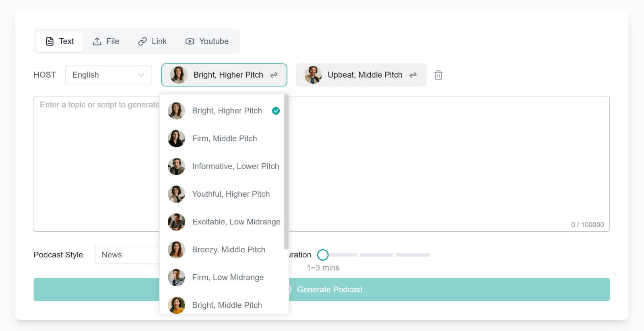Switch to the File tab
The width and height of the screenshot is (644, 331).
106,41
